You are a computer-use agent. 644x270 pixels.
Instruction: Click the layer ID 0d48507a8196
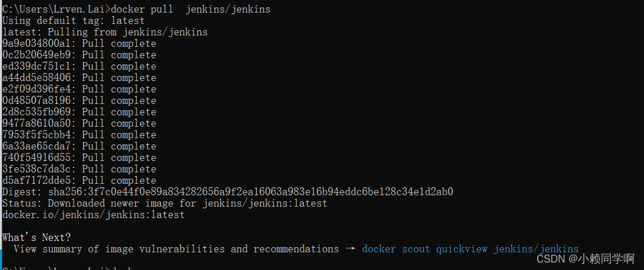[x=39, y=101]
